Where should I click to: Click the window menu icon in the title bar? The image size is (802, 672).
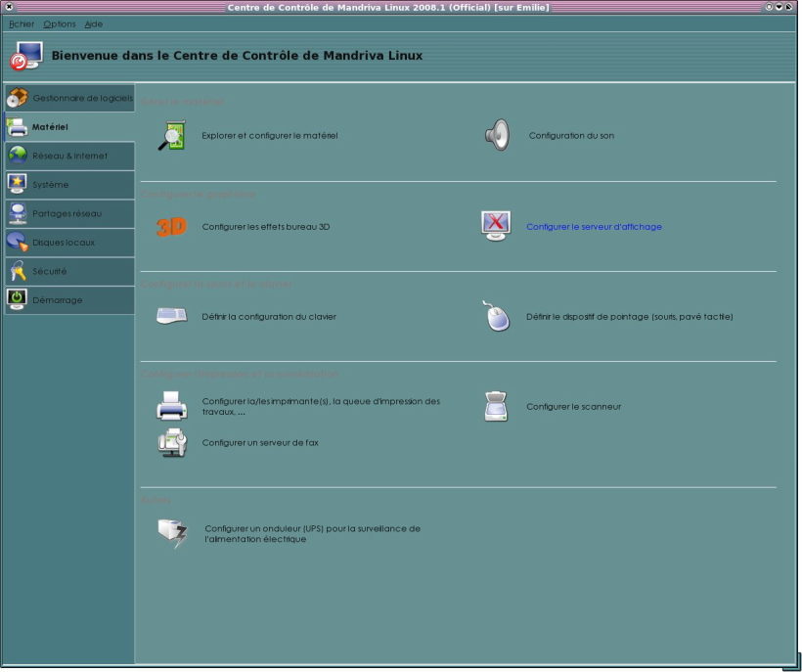pyautogui.click(x=9, y=7)
